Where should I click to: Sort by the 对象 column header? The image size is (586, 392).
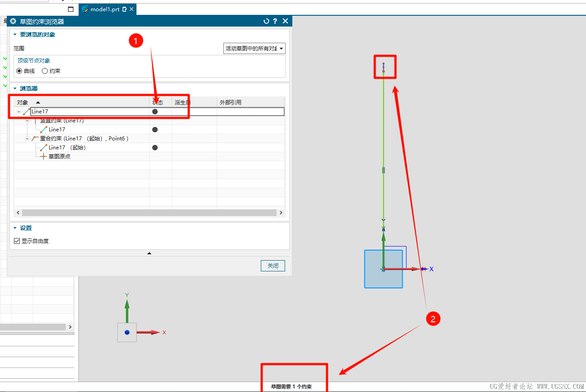pos(82,103)
